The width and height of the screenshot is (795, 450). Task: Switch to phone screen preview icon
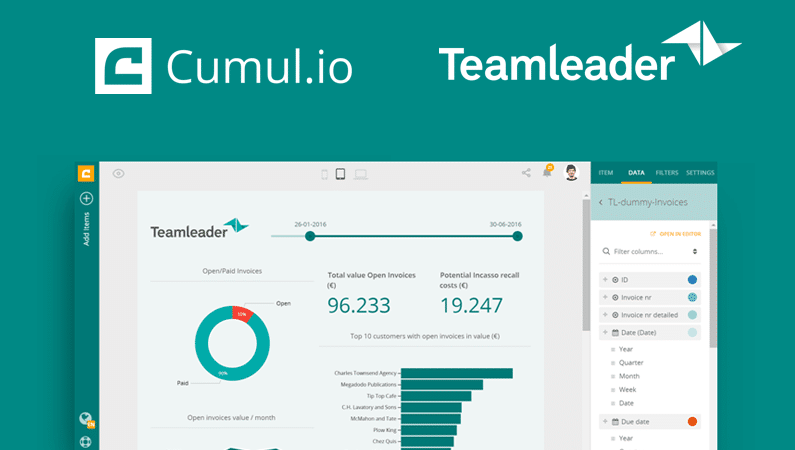324,174
